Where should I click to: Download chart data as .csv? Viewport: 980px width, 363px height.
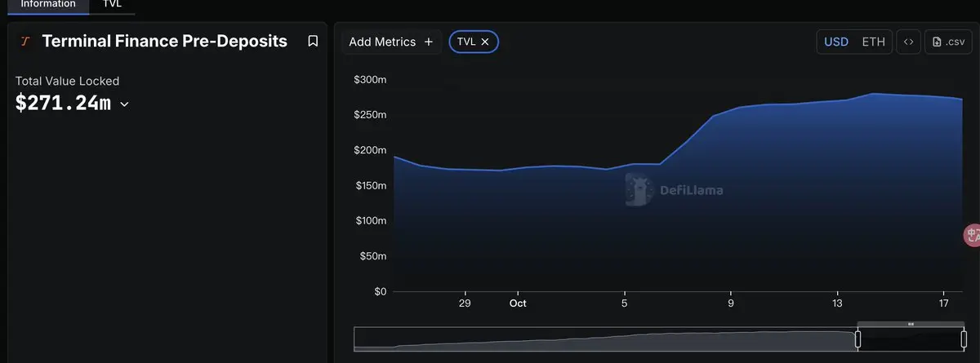[948, 42]
